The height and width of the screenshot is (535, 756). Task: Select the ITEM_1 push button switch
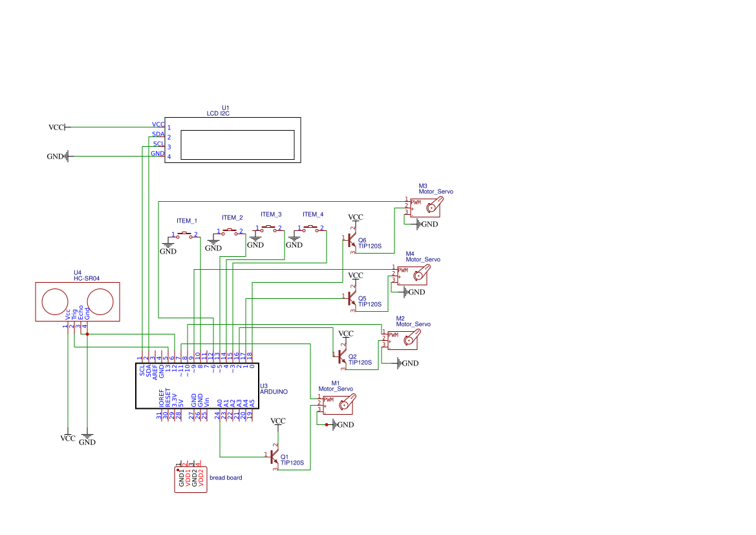click(x=185, y=235)
